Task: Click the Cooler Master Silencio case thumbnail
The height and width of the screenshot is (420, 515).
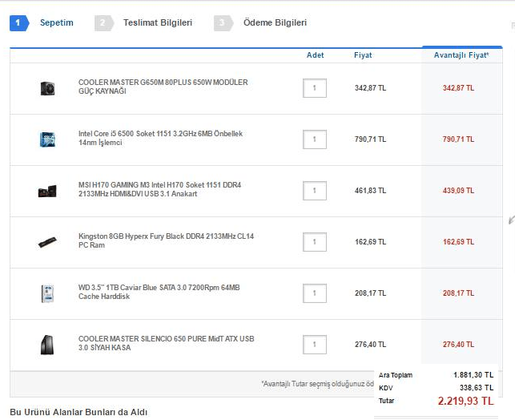Action: click(47, 345)
